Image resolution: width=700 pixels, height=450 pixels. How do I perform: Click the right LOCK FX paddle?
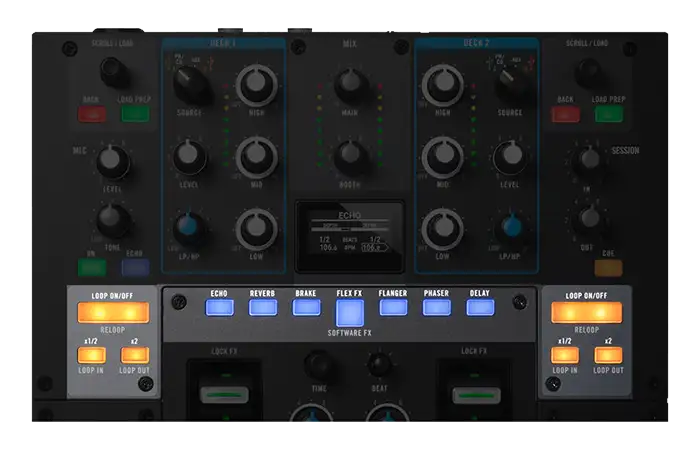click(x=476, y=396)
